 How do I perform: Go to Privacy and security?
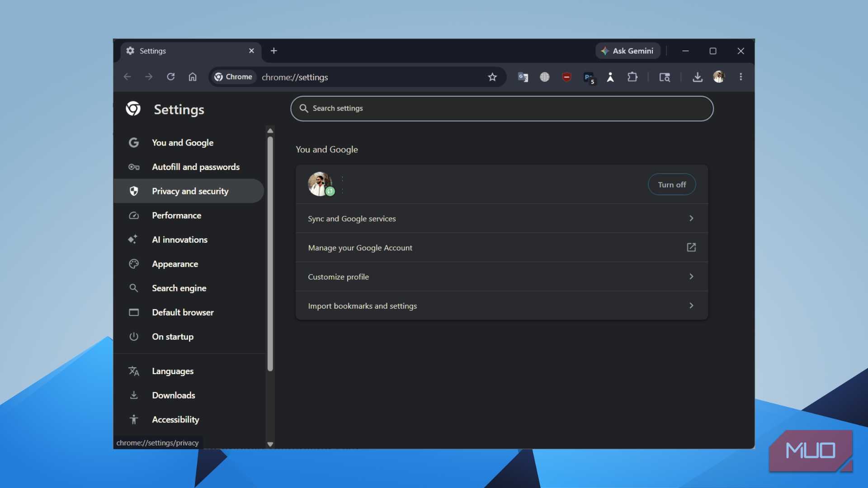point(189,191)
